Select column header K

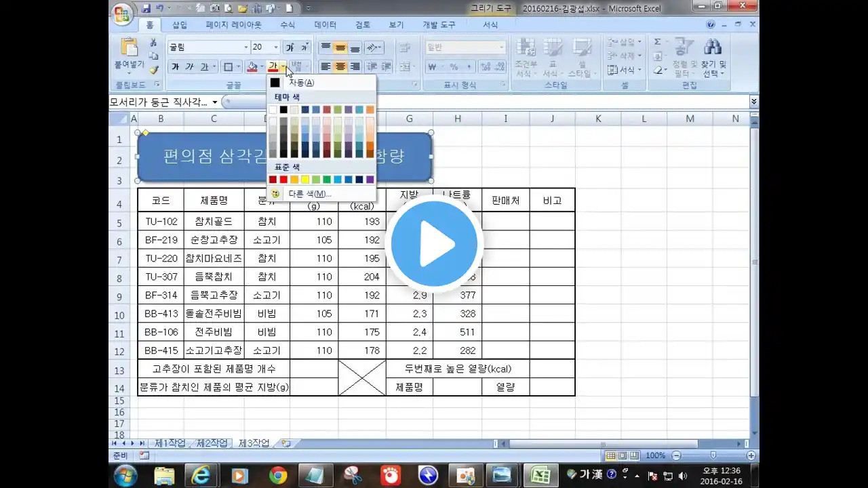click(598, 119)
